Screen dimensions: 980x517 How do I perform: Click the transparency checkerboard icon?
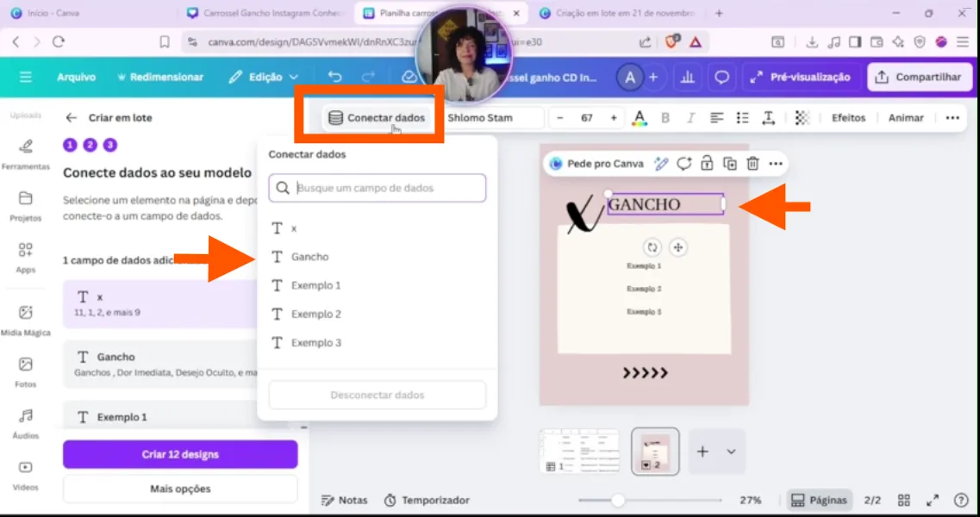(802, 118)
